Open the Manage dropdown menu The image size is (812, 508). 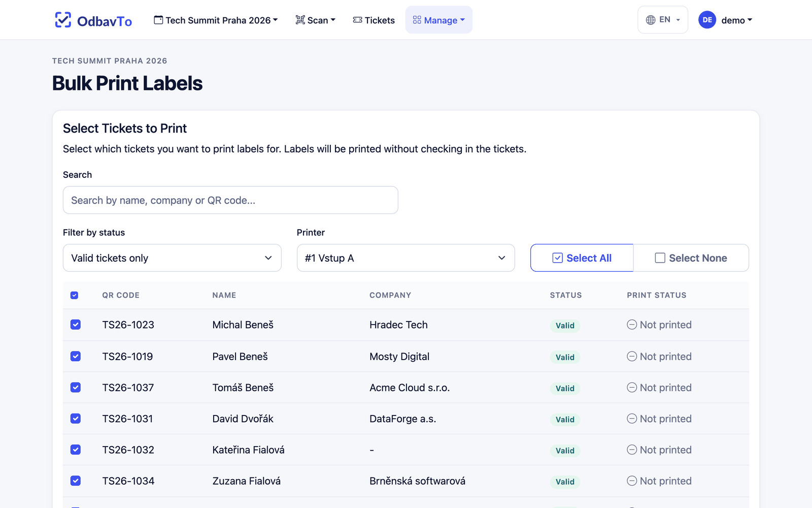(439, 20)
